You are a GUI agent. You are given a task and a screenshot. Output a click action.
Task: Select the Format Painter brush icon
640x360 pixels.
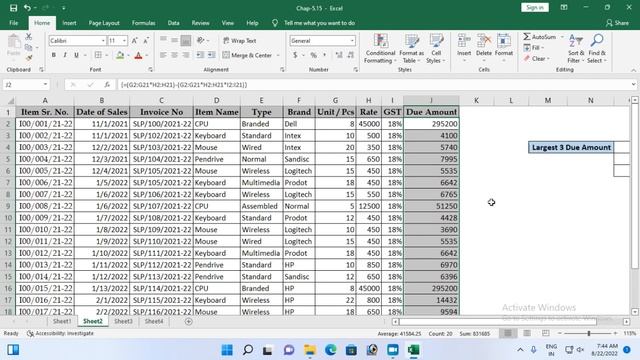coord(29,58)
